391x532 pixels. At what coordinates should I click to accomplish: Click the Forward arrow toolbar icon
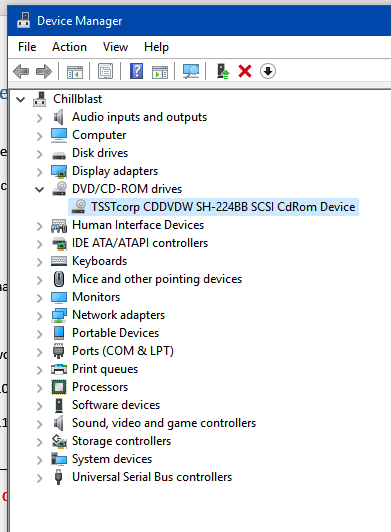(x=44, y=72)
